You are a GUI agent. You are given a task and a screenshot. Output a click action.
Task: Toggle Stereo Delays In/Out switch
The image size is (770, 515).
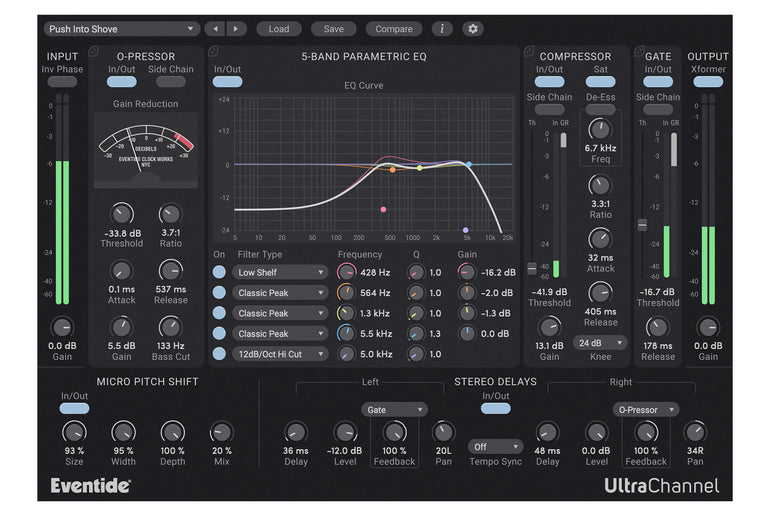pos(495,408)
